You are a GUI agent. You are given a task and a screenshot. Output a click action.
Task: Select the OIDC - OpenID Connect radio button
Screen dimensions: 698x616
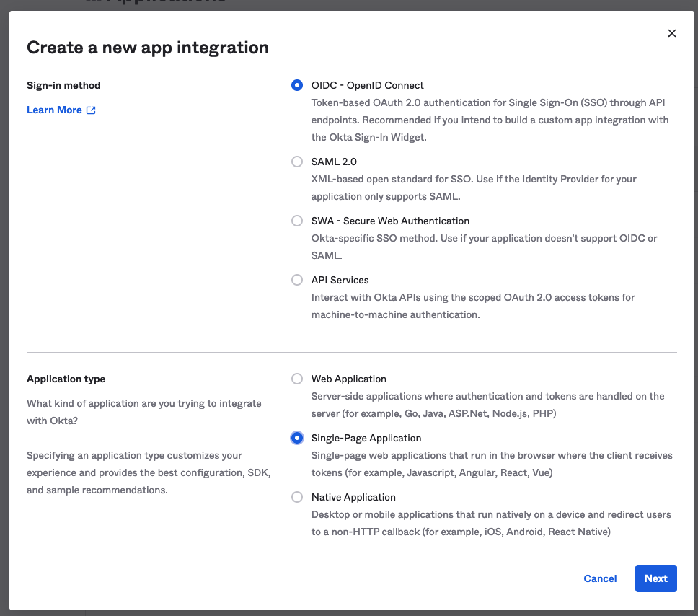pos(297,85)
